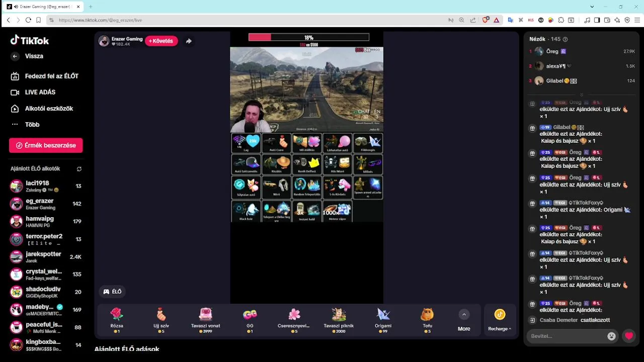Click Erazer Gaming profile avatar
Image resolution: width=644 pixels, height=362 pixels.
point(104,41)
